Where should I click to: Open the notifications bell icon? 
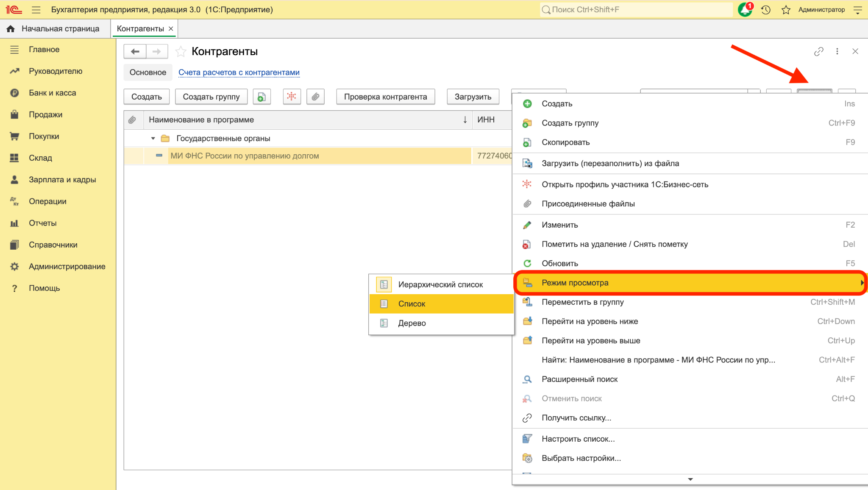(745, 10)
